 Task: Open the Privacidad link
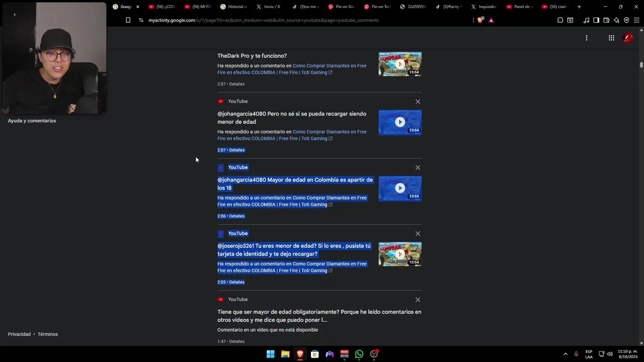click(19, 334)
